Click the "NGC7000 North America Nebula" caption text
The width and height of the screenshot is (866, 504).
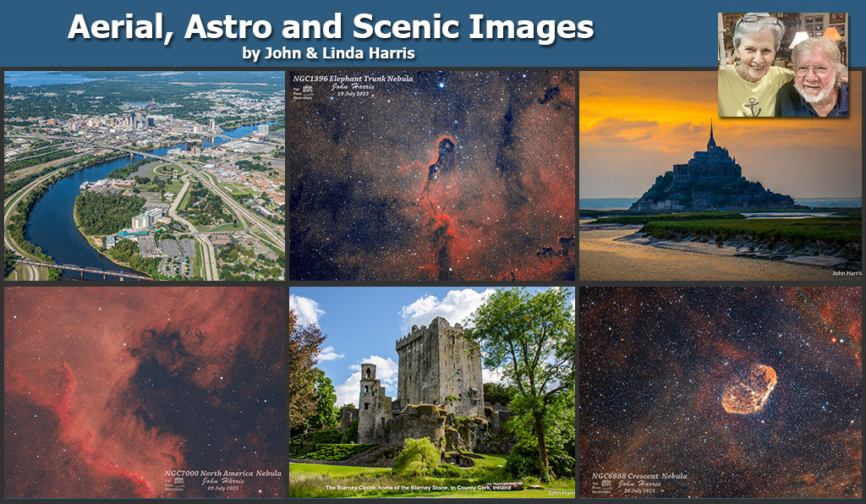tap(222, 473)
